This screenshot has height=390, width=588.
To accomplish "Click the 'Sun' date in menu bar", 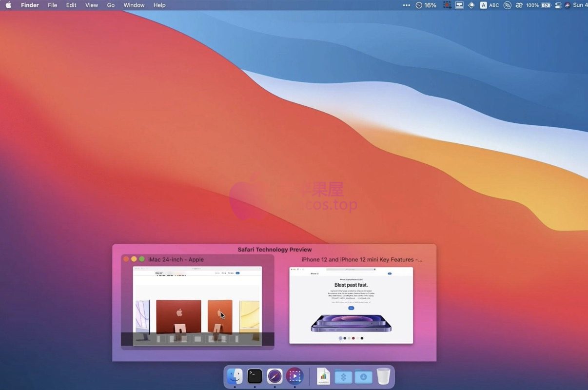I will point(580,5).
